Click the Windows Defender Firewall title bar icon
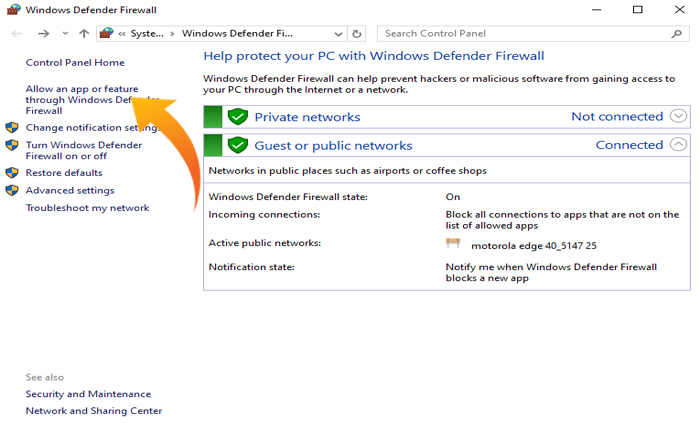700x430 pixels. 13,10
